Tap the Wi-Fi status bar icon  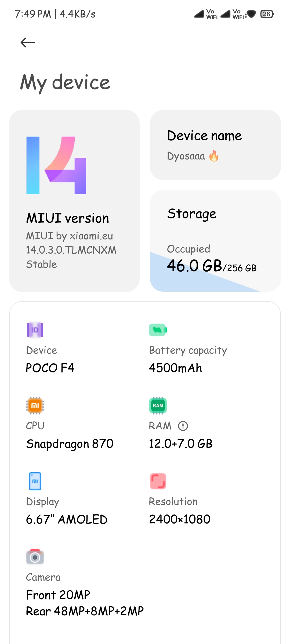(x=251, y=14)
